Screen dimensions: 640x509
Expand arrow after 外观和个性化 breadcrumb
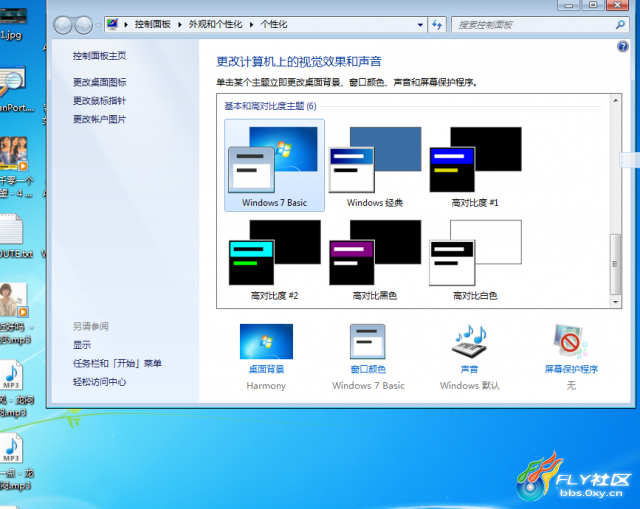[251, 25]
